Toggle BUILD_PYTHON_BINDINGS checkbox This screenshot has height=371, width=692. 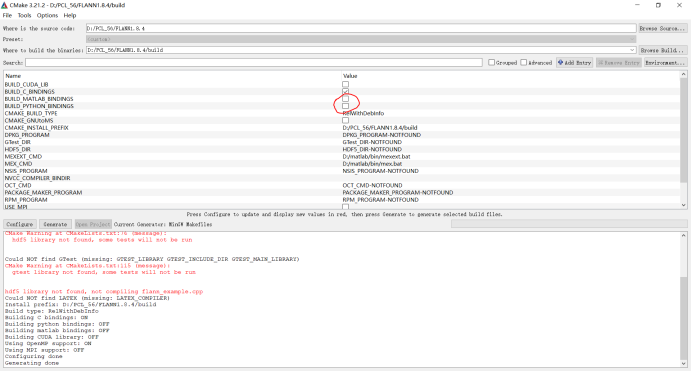click(x=346, y=106)
